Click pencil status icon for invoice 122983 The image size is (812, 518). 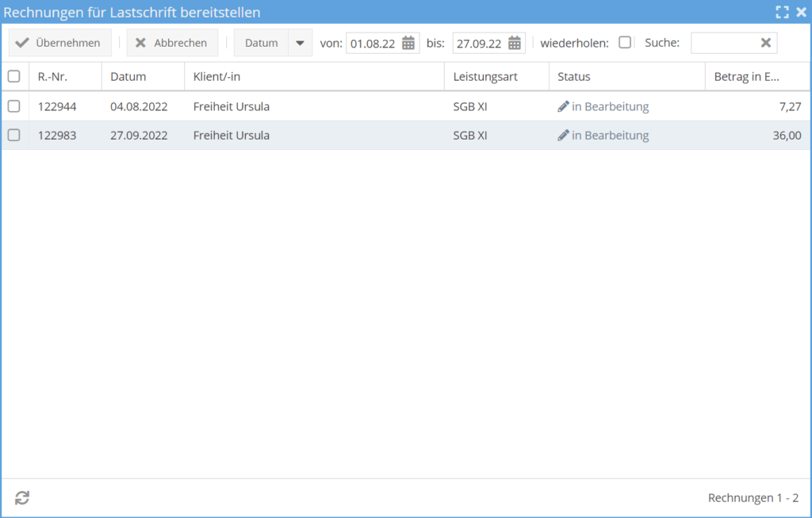[x=563, y=136]
